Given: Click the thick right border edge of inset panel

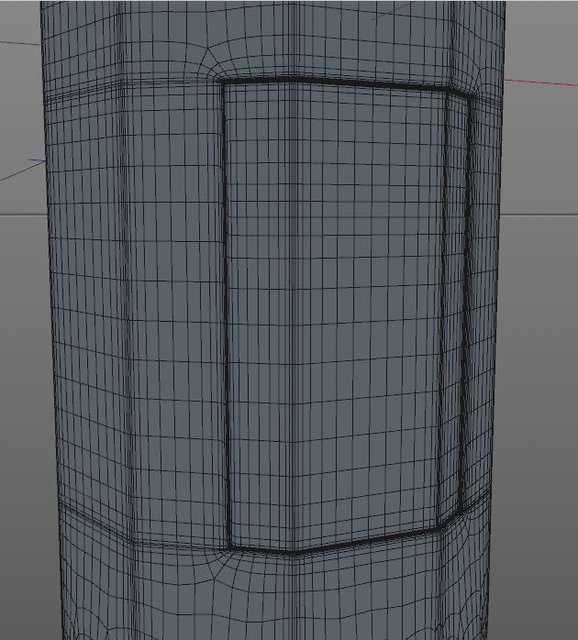Looking at the screenshot, I should coord(467,304).
